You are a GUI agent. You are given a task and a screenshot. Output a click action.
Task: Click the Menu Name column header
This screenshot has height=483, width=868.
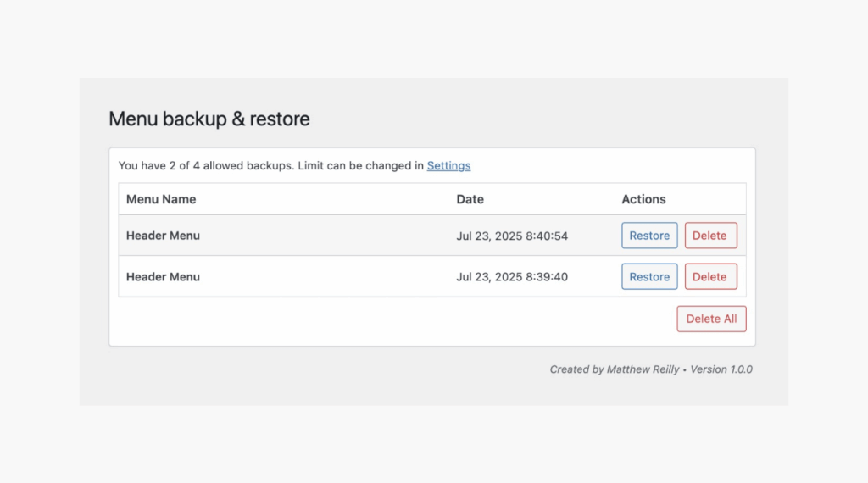click(161, 199)
